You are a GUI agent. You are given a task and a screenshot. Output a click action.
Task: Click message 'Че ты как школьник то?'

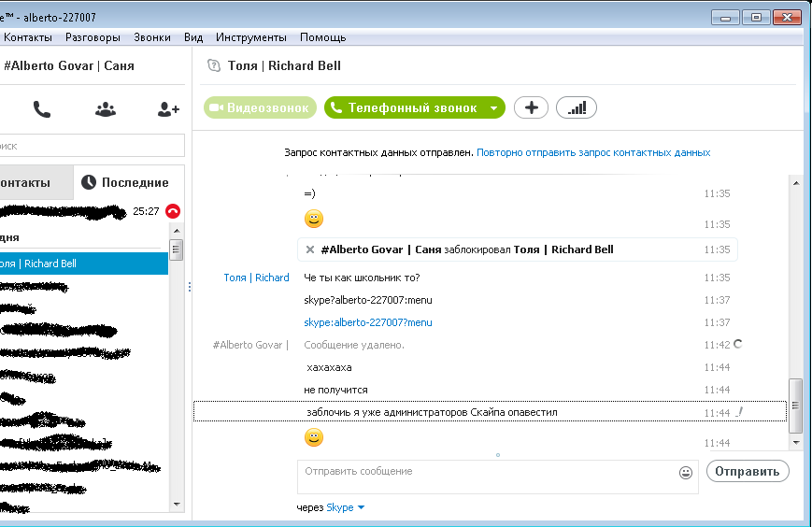[x=362, y=278]
